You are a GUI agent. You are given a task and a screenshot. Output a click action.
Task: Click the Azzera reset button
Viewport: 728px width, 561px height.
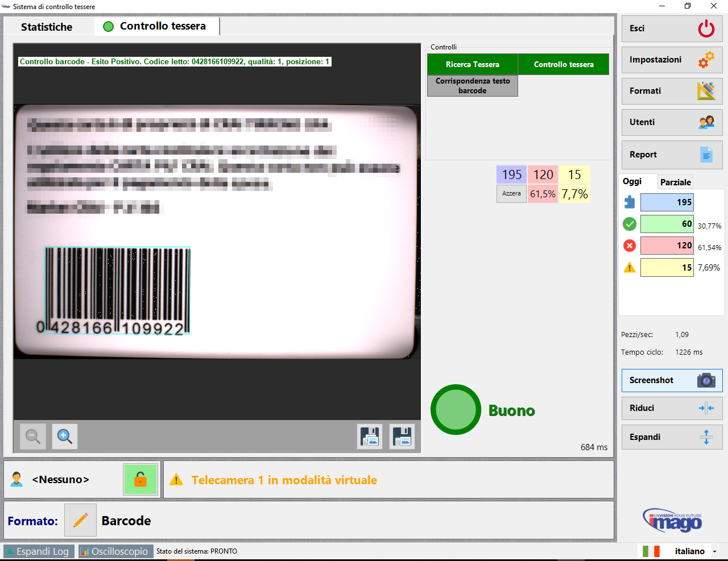click(511, 194)
